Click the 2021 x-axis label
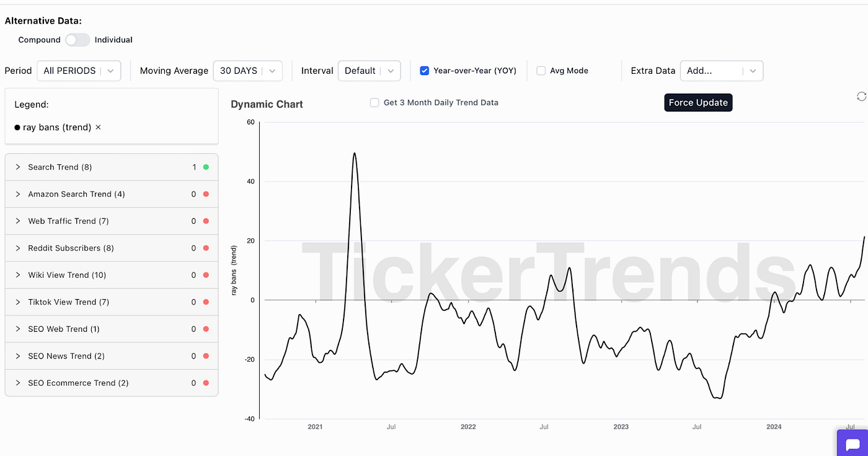 tap(315, 427)
